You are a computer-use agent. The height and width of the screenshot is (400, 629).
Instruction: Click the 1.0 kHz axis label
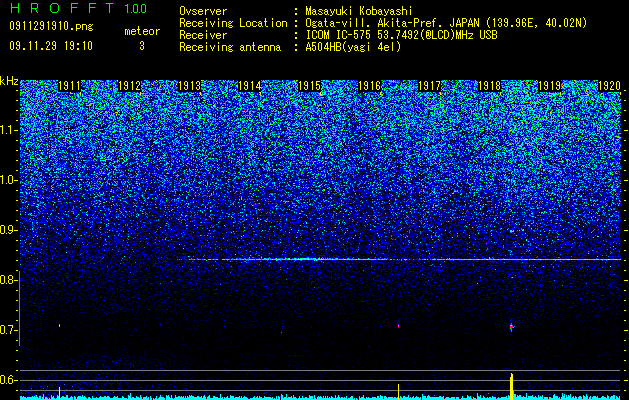8,181
